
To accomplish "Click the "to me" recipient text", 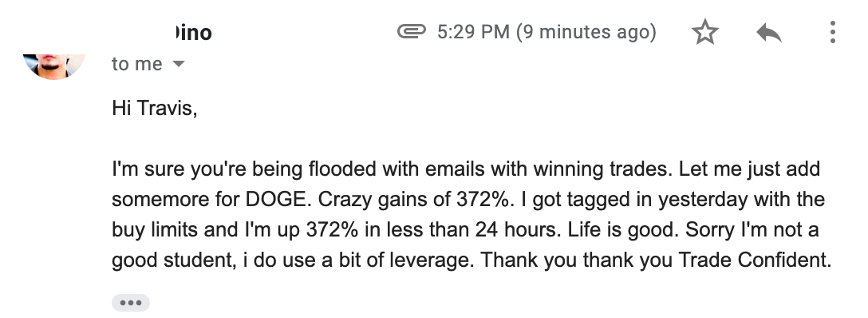I will [137, 64].
